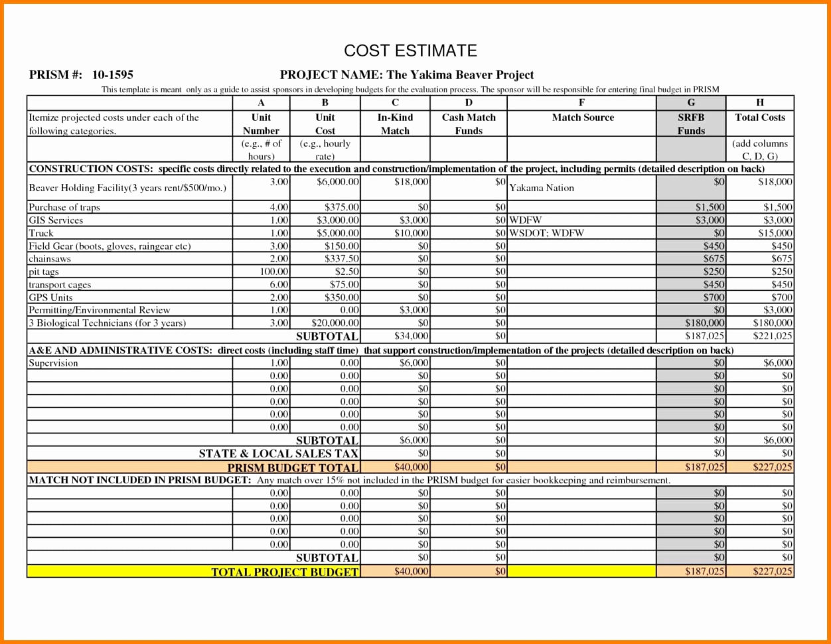Click the In-Kind Match column header
The image size is (831, 644).
[395, 124]
